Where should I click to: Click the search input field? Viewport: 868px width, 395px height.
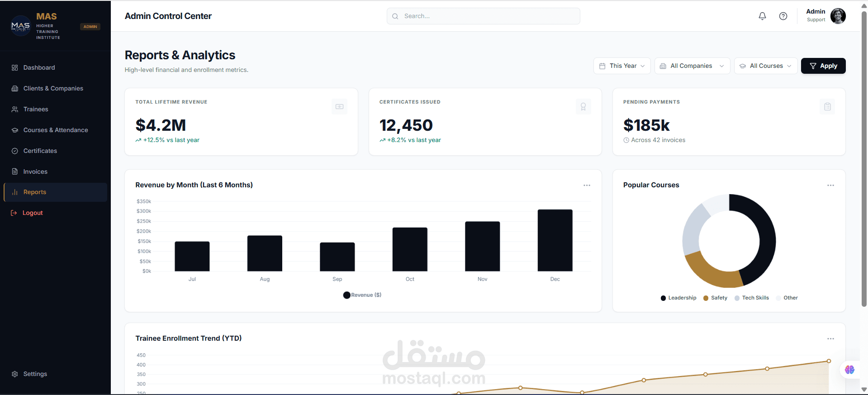483,16
